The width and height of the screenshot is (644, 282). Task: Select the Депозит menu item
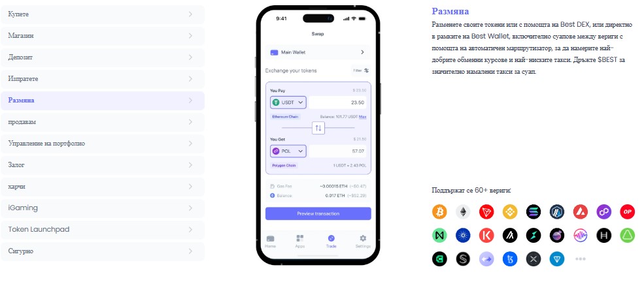point(102,57)
